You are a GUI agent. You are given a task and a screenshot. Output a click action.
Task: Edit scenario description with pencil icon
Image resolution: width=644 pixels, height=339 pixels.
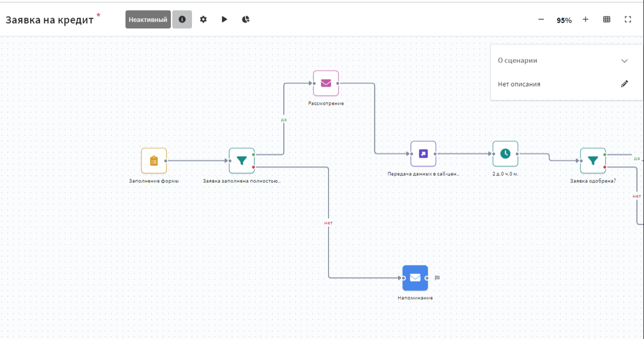pos(624,84)
